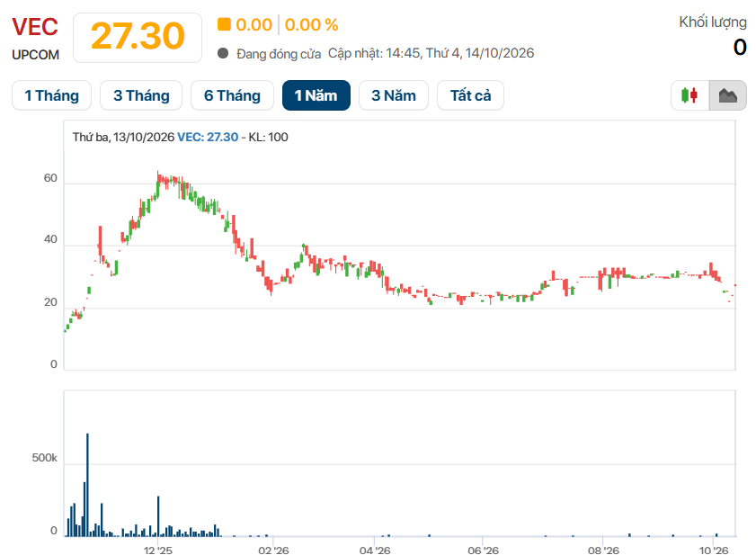Show the Tất cả full history range
756x555 pixels.
tap(470, 95)
